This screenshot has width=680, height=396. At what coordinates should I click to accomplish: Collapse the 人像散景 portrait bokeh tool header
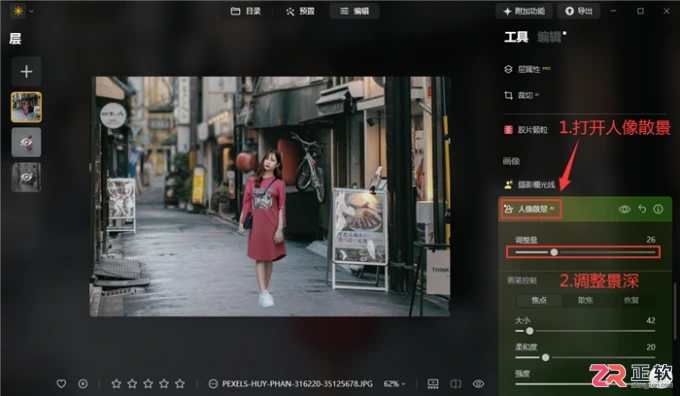point(531,209)
